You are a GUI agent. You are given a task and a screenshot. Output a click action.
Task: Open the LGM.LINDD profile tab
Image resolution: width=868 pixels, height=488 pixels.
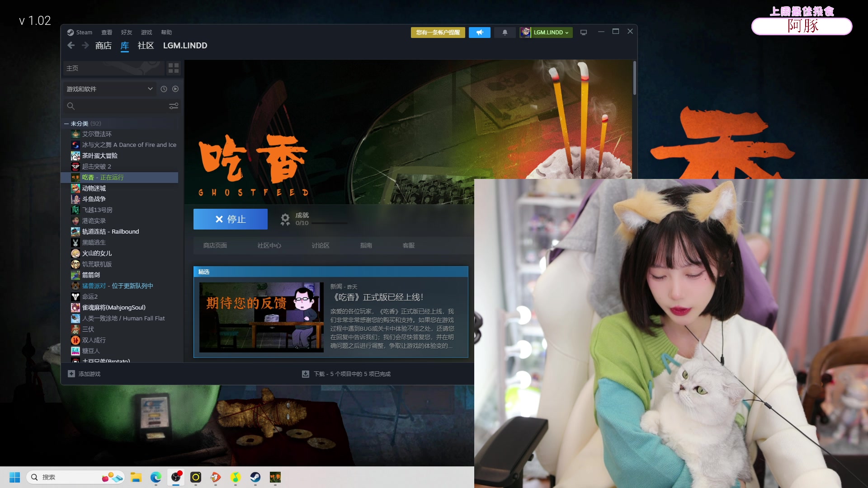coord(185,46)
